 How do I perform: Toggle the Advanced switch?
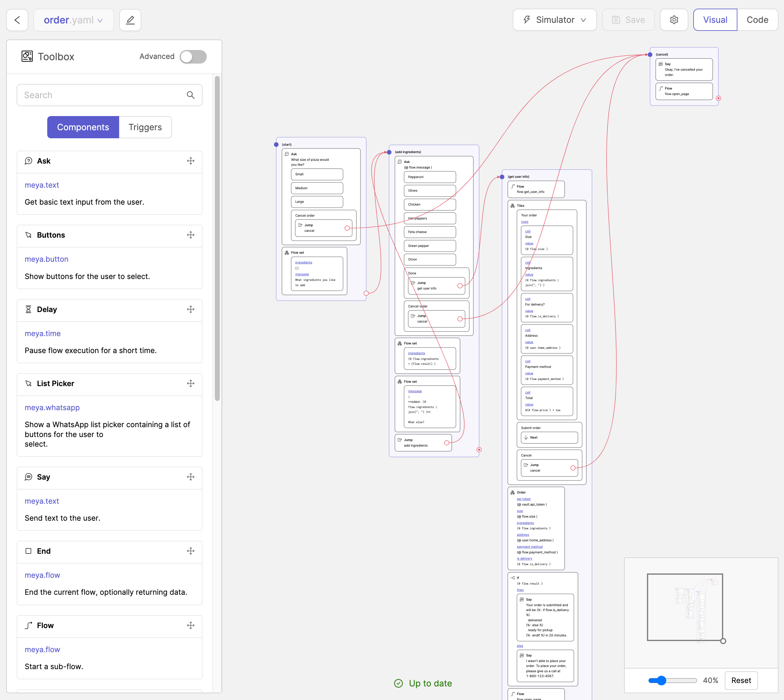coord(193,56)
